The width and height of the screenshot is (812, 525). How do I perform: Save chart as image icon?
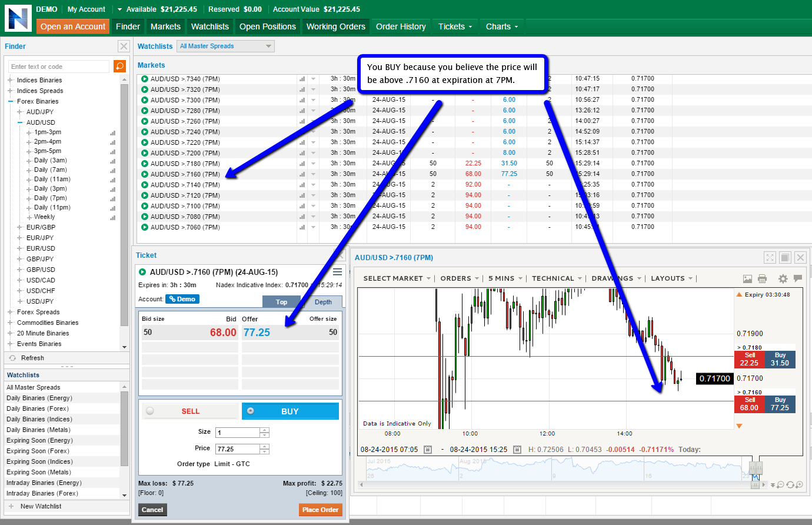747,278
